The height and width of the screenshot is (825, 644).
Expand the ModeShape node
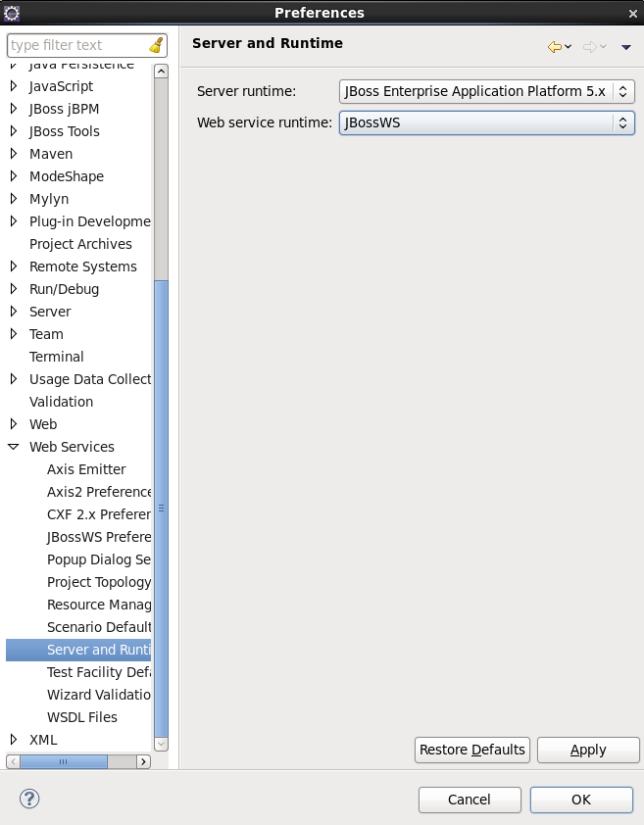point(14,176)
